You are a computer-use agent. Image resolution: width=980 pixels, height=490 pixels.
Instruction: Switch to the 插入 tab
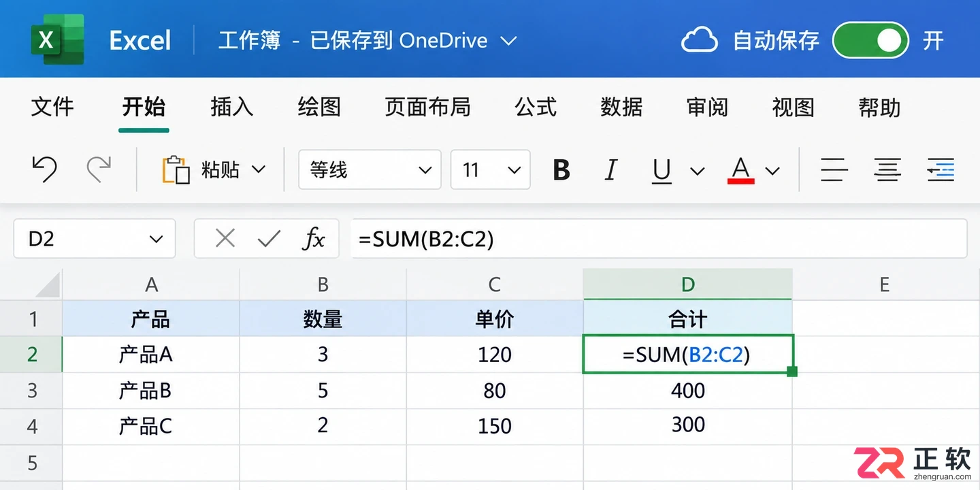click(232, 107)
